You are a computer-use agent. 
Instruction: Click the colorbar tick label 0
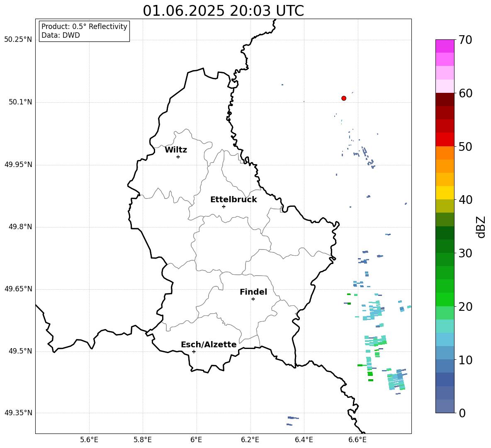pyautogui.click(x=462, y=413)
